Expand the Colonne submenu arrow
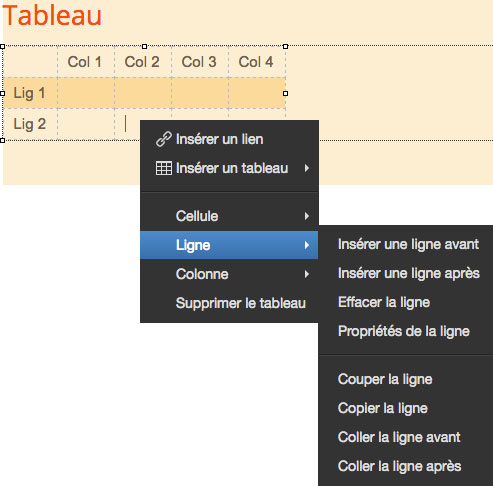The width and height of the screenshot is (493, 486). pos(307,274)
